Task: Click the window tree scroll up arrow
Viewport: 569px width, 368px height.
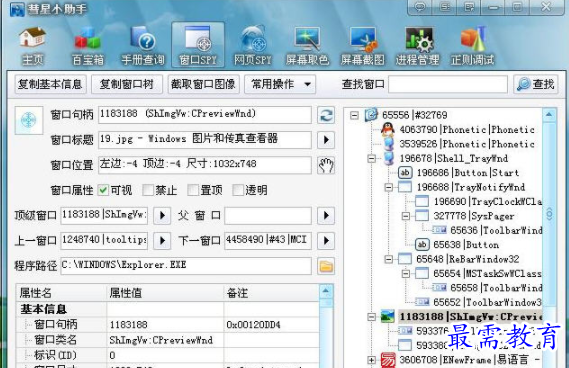Action: 549,115
